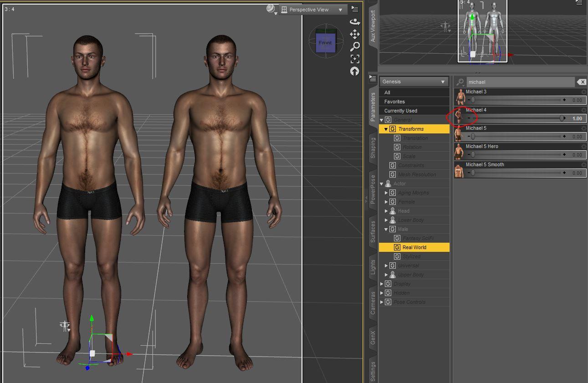Increase Michael 5 with plus button
The height and width of the screenshot is (383, 588).
[564, 136]
